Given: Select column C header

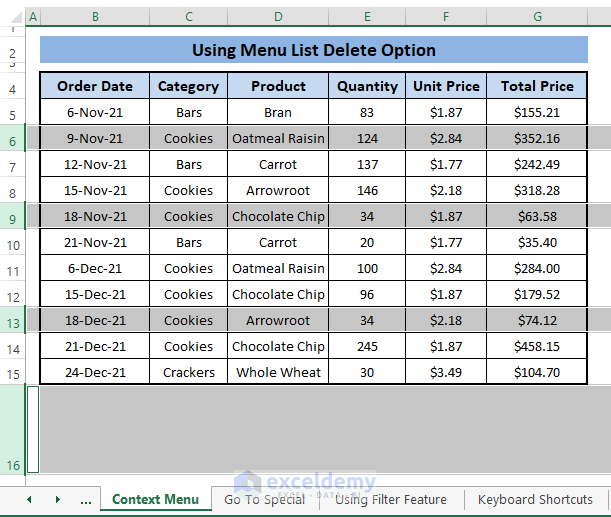Looking at the screenshot, I should [x=189, y=17].
